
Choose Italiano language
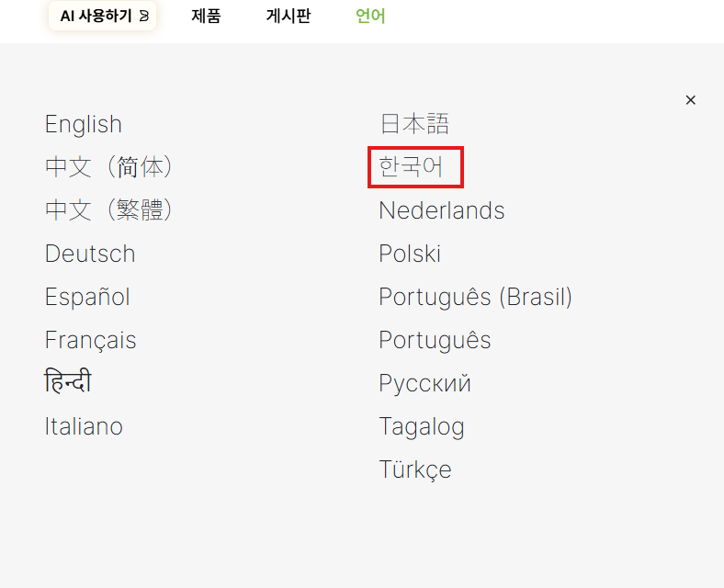coord(84,426)
